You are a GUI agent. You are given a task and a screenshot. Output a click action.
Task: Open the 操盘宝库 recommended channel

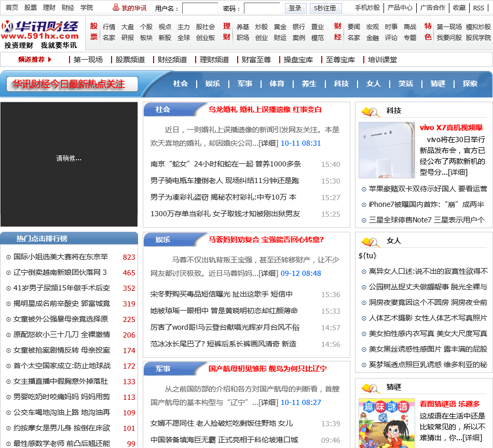tap(298, 60)
